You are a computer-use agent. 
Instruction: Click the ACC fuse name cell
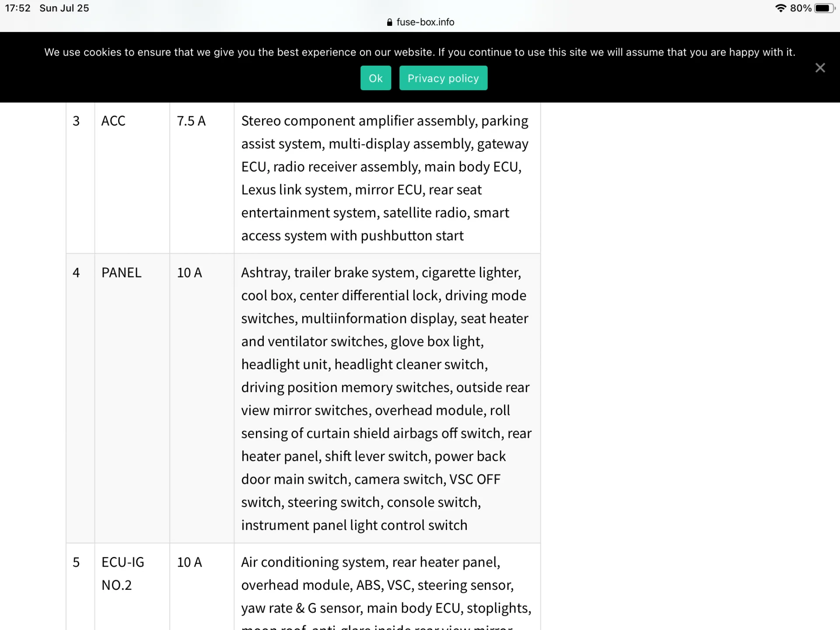(113, 121)
